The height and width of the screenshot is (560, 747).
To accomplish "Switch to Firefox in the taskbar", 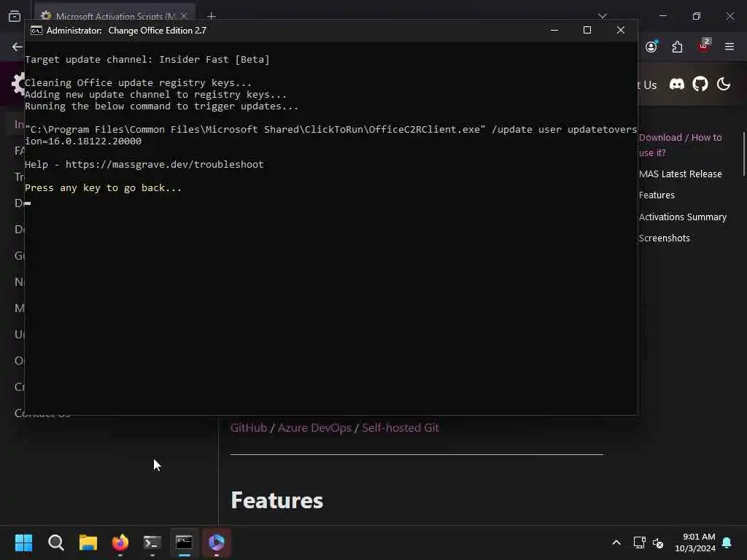I will point(120,542).
